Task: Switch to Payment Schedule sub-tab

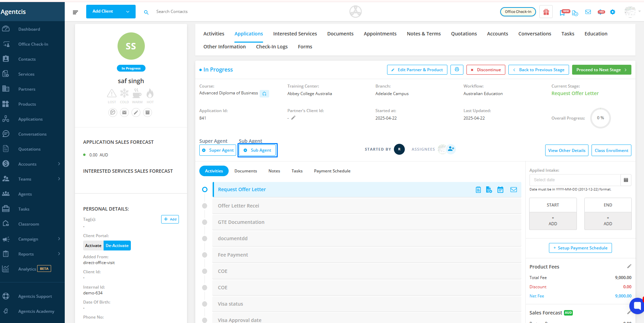Action: (332, 171)
